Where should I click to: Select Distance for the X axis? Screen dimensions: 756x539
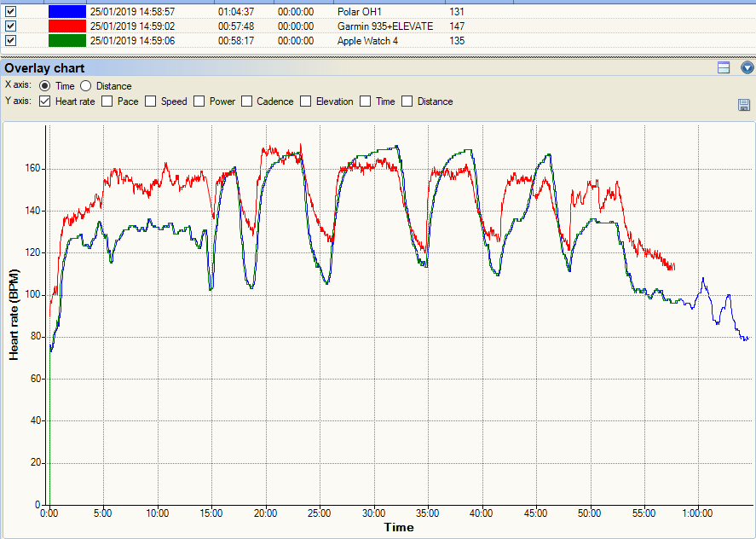coord(85,86)
